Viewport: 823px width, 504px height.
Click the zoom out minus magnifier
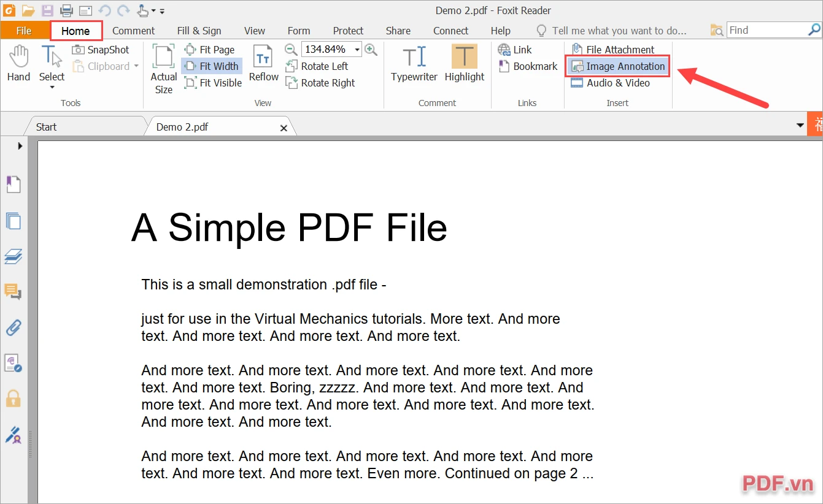[x=291, y=50]
